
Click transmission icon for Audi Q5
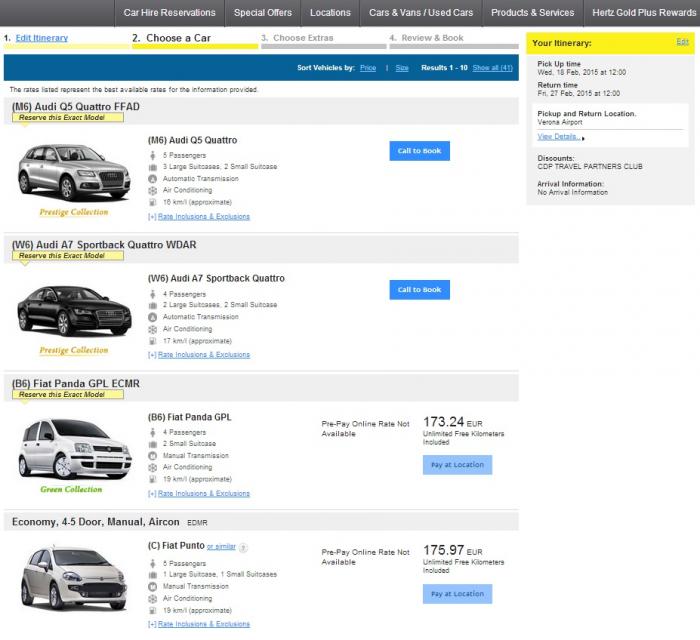point(153,179)
